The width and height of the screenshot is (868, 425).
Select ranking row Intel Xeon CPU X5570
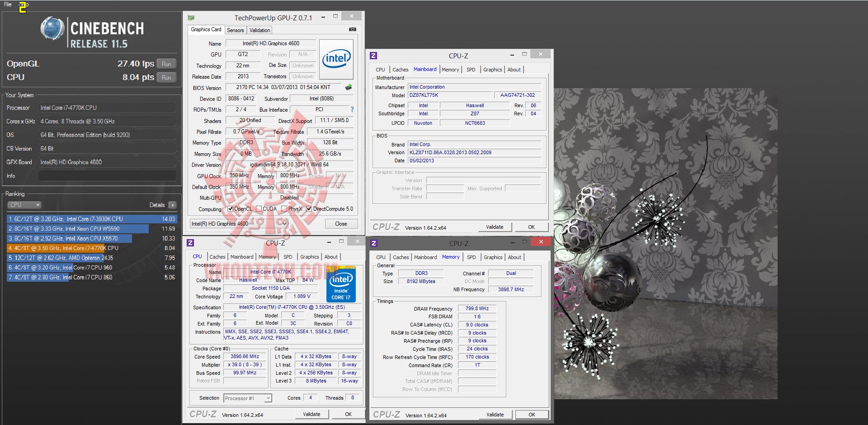click(x=92, y=238)
